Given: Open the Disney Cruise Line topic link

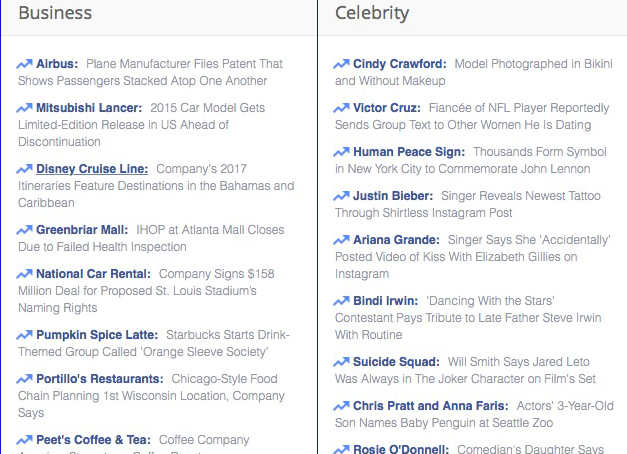Looking at the screenshot, I should 92,169.
